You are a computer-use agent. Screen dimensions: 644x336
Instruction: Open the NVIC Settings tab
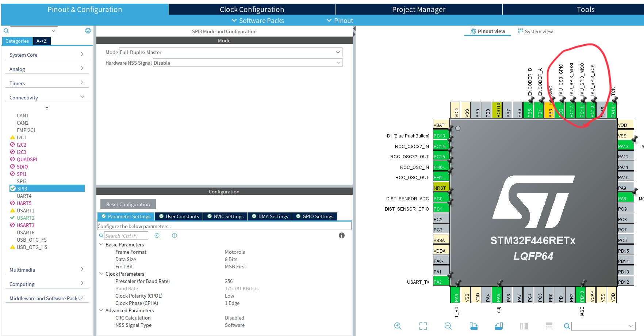tap(225, 216)
